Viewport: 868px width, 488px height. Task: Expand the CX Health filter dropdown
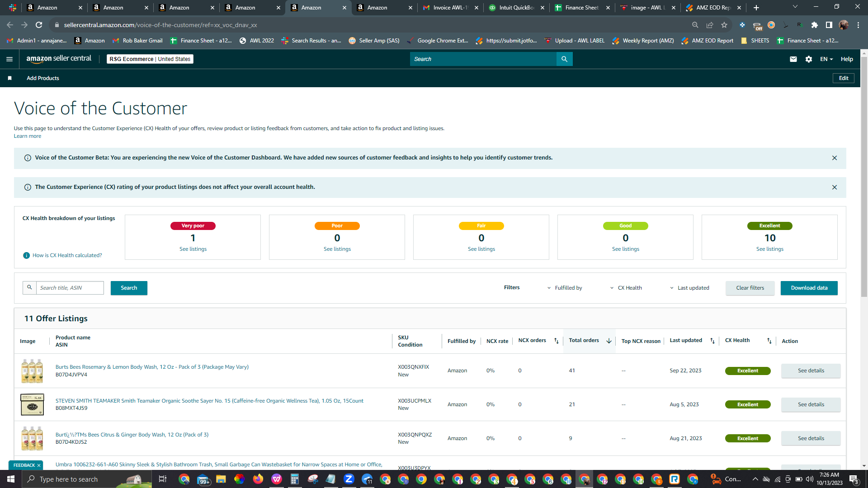coord(626,288)
